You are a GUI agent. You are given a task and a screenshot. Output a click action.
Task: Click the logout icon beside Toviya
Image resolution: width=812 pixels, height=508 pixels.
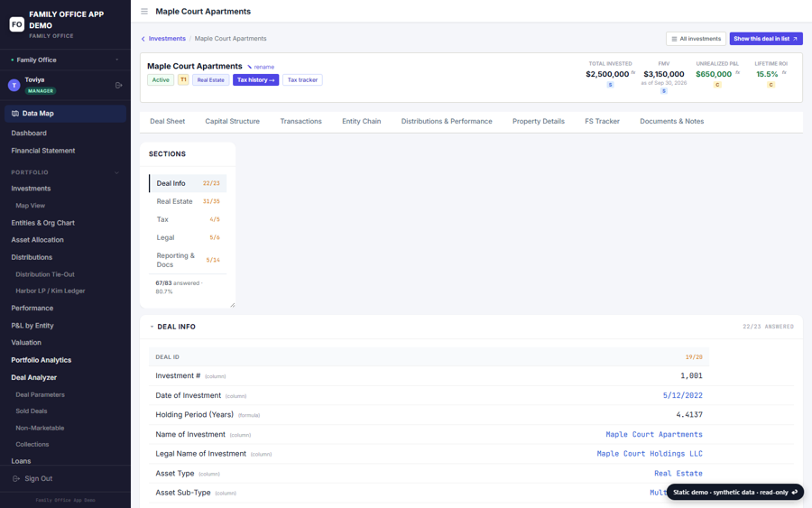point(118,85)
